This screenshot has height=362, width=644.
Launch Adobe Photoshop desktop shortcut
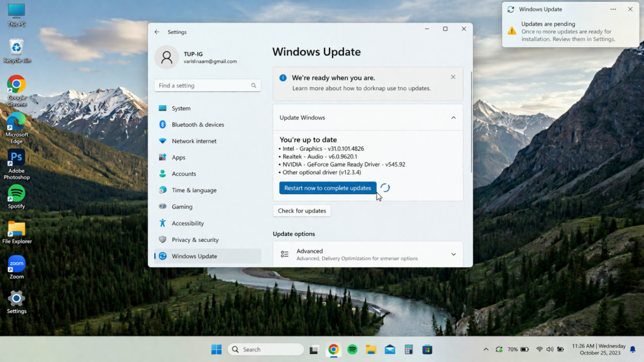[x=16, y=165]
